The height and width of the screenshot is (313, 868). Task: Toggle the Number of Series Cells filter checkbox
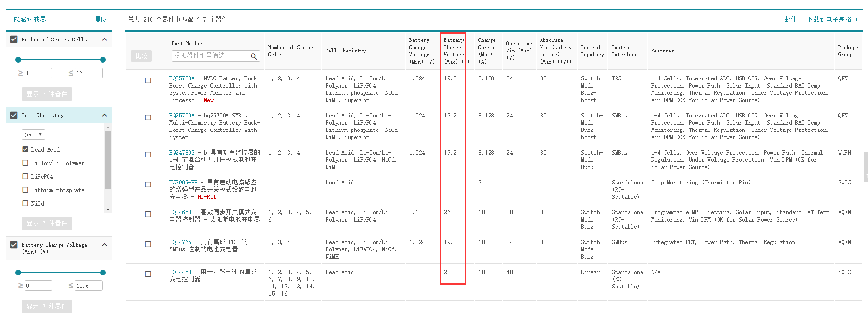[x=13, y=39]
